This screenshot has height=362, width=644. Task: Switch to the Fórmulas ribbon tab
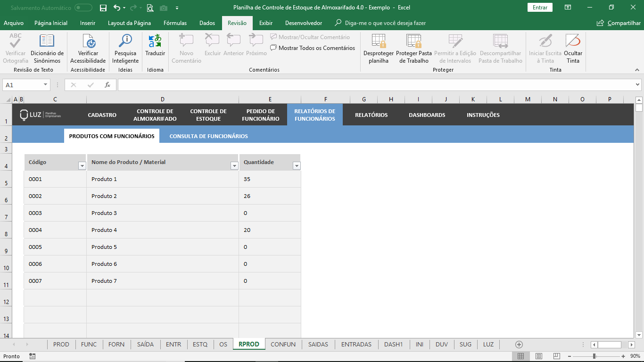[x=175, y=23]
